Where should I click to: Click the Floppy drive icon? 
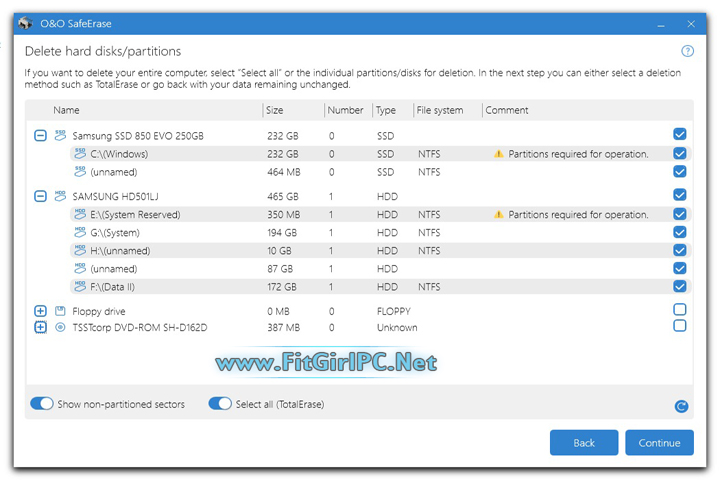[x=60, y=311]
